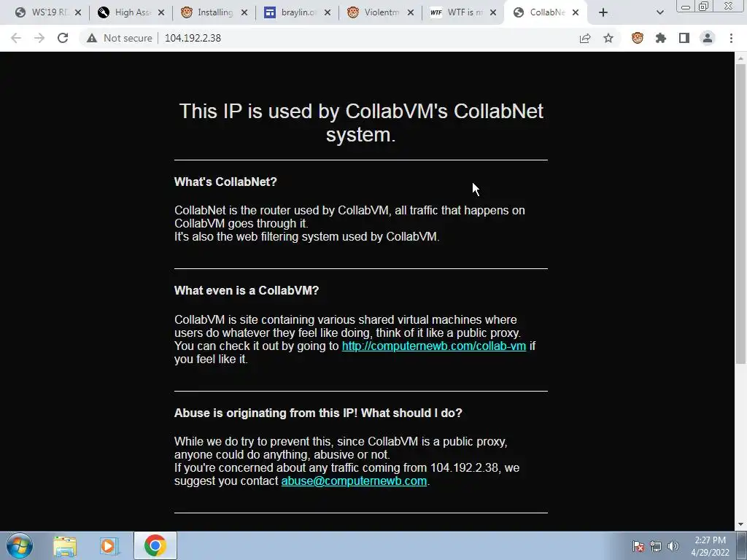Screen dimensions: 747x560
Task: Open the share page icon
Action: tap(585, 38)
